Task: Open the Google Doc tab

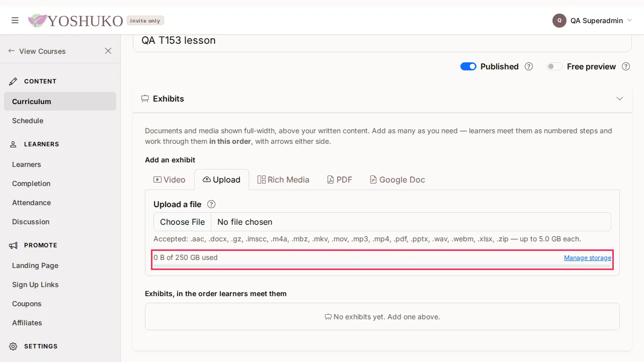Action: pyautogui.click(x=397, y=179)
